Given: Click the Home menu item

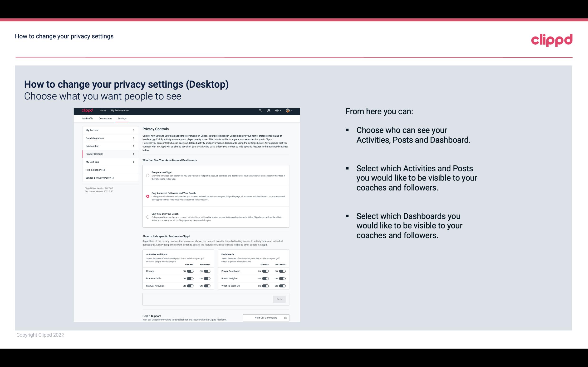Looking at the screenshot, I should point(103,110).
